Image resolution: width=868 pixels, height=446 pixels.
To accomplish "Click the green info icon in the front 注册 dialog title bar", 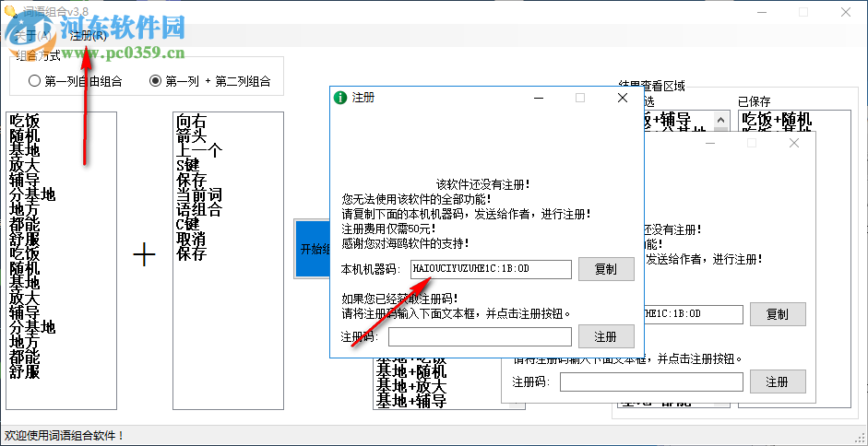I will pyautogui.click(x=340, y=98).
